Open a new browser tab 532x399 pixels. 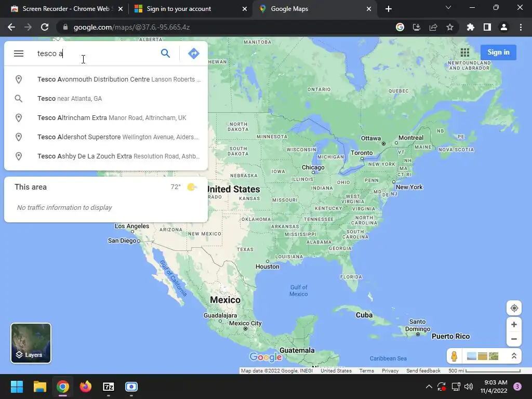(x=389, y=9)
